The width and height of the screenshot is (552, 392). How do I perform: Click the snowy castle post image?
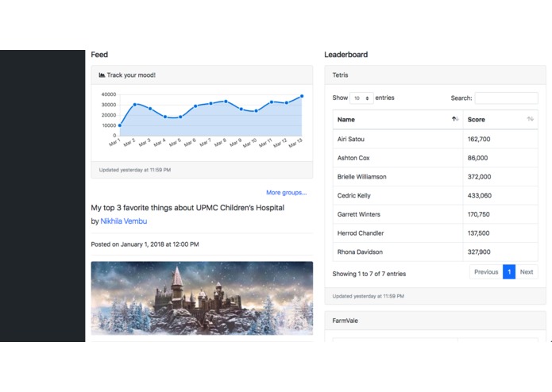pyautogui.click(x=202, y=298)
